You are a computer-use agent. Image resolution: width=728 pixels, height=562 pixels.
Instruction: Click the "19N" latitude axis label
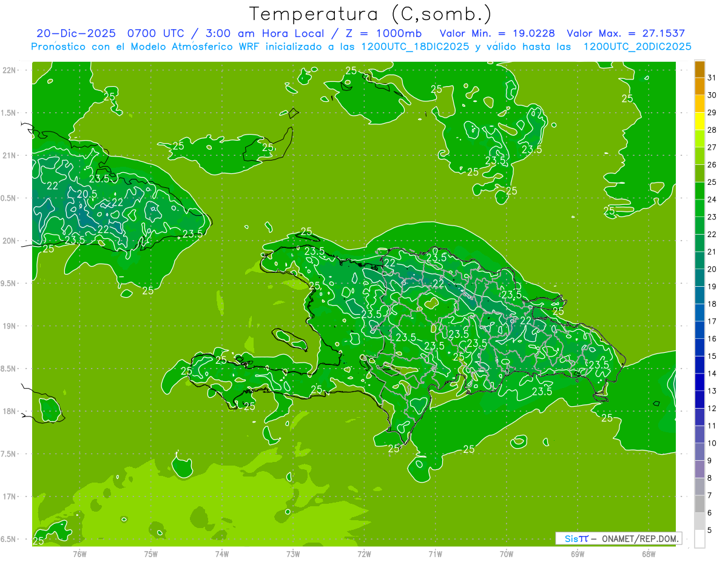pos(10,326)
